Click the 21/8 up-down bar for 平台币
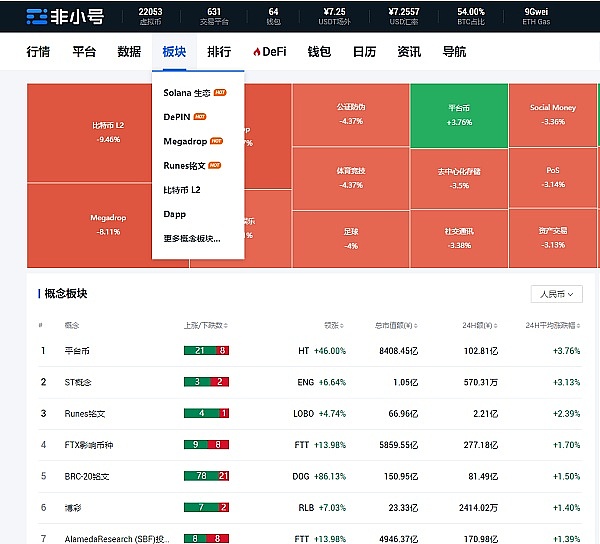600x544 pixels. pos(206,350)
